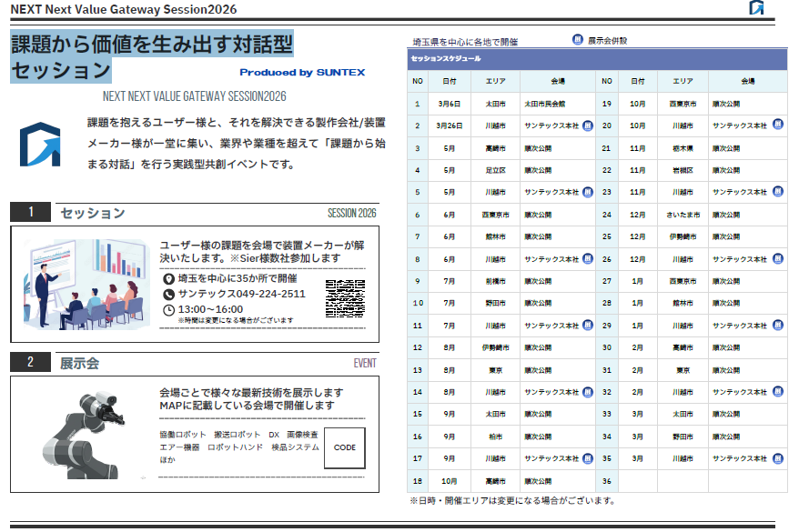Click the CODE box in the exhibition section
Screen dimensions: 799x532
345,447
